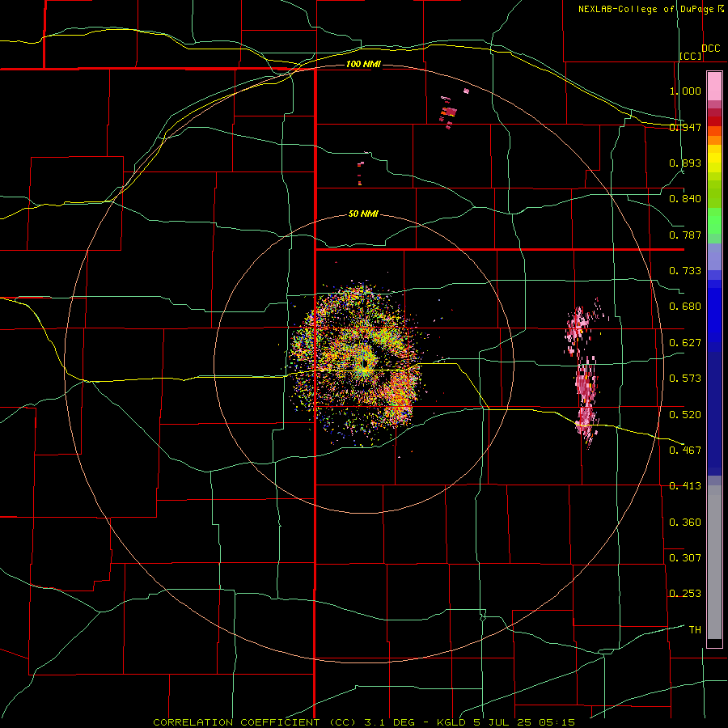
Task: Select the 0.573 scale value
Action: [685, 379]
